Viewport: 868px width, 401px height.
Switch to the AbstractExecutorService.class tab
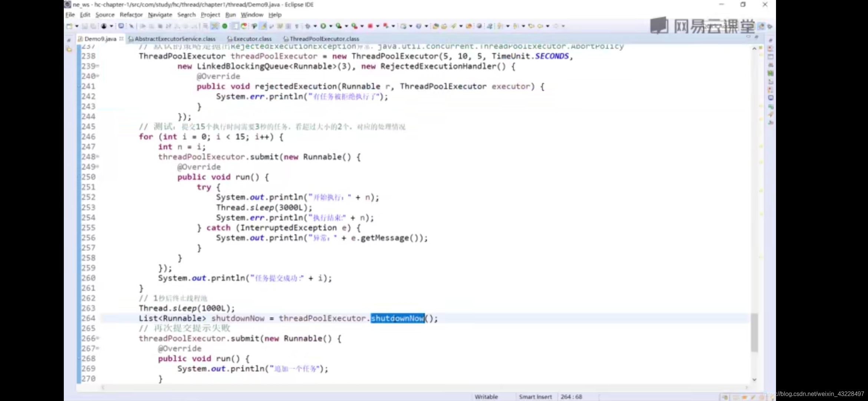[172, 39]
